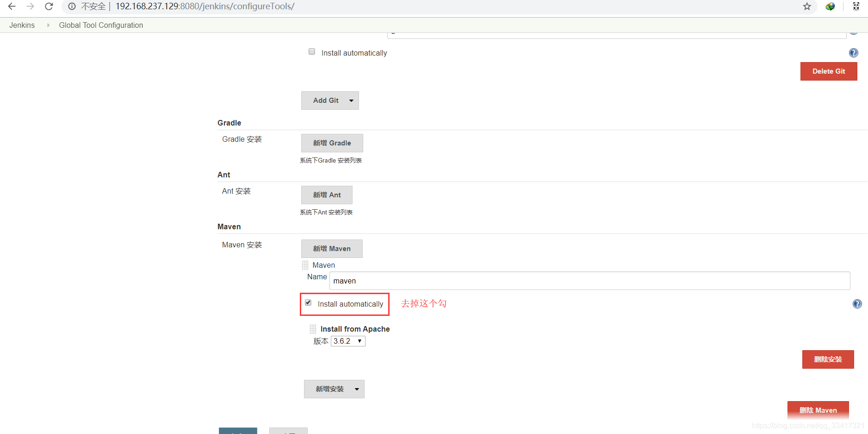
Task: Open the Add Git dropdown
Action: point(330,101)
